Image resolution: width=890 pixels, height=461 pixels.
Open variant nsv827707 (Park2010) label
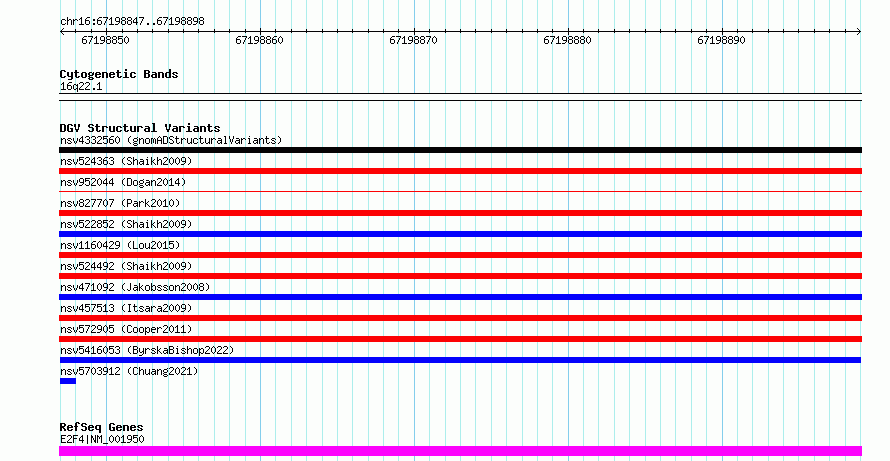point(120,203)
